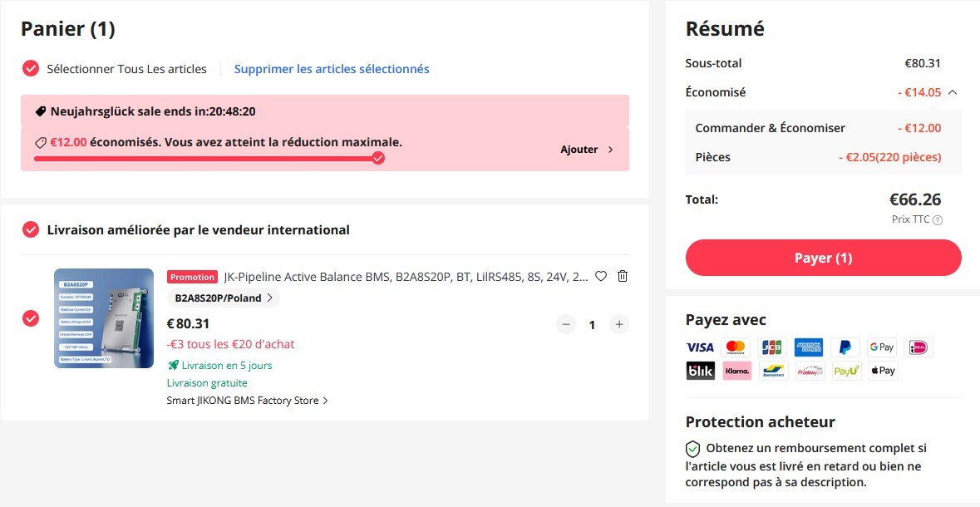This screenshot has height=507, width=980.
Task: Delete the JK-Pipeline BMS item with trash icon
Action: (x=623, y=277)
